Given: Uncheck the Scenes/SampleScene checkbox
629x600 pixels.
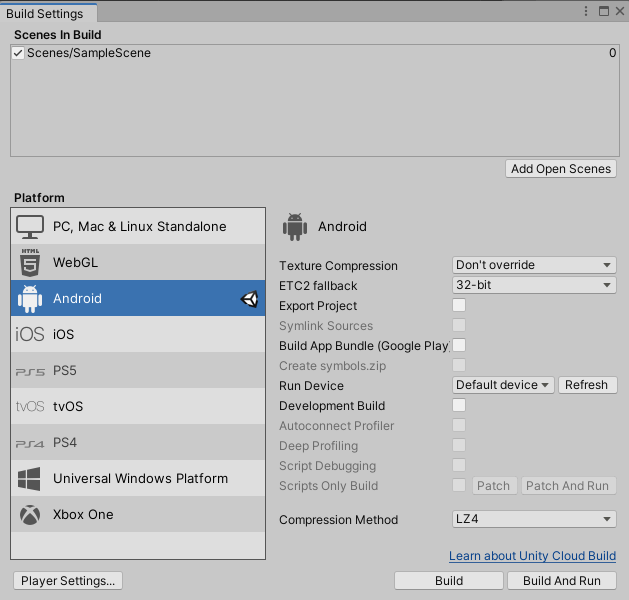Looking at the screenshot, I should pos(18,53).
